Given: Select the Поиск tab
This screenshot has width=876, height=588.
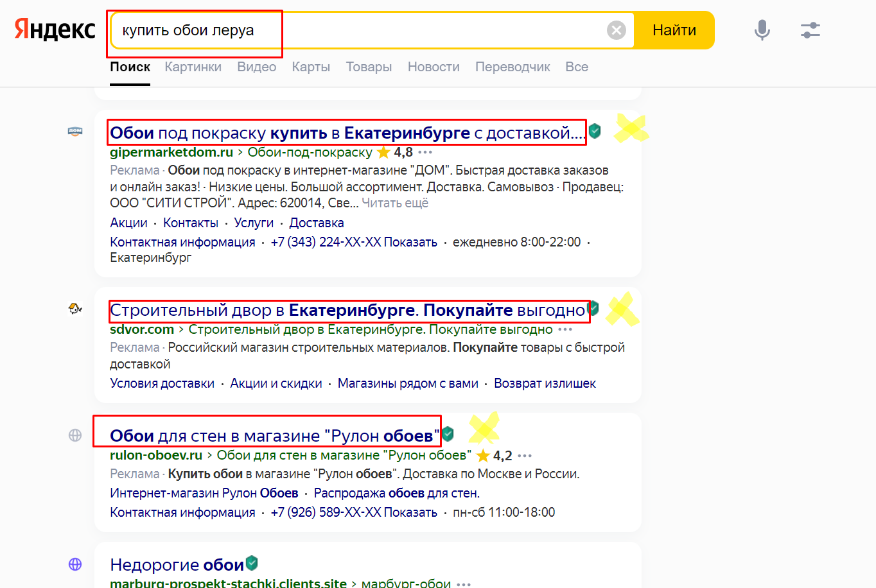Looking at the screenshot, I should tap(130, 67).
